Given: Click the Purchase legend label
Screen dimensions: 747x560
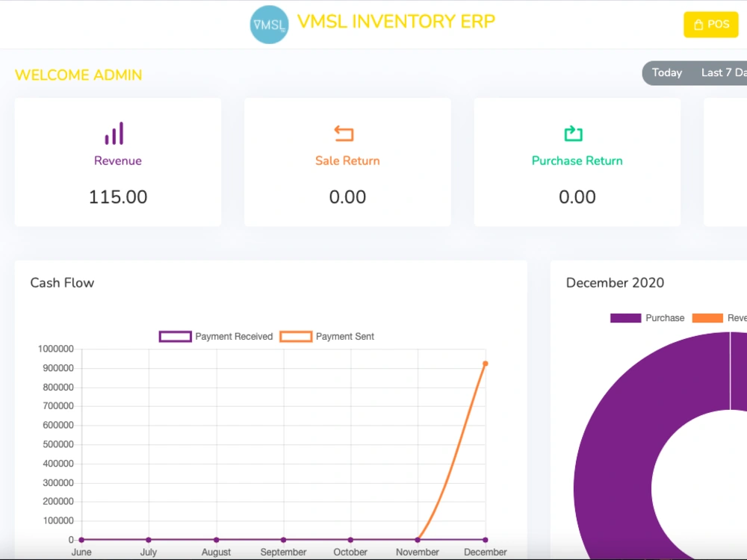Looking at the screenshot, I should pos(665,318).
